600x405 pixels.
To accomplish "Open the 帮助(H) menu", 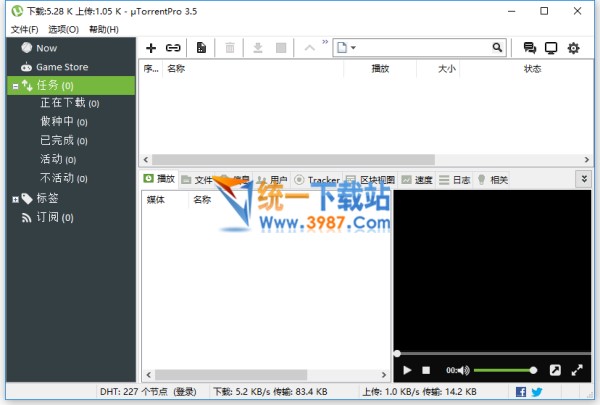I will click(x=104, y=29).
